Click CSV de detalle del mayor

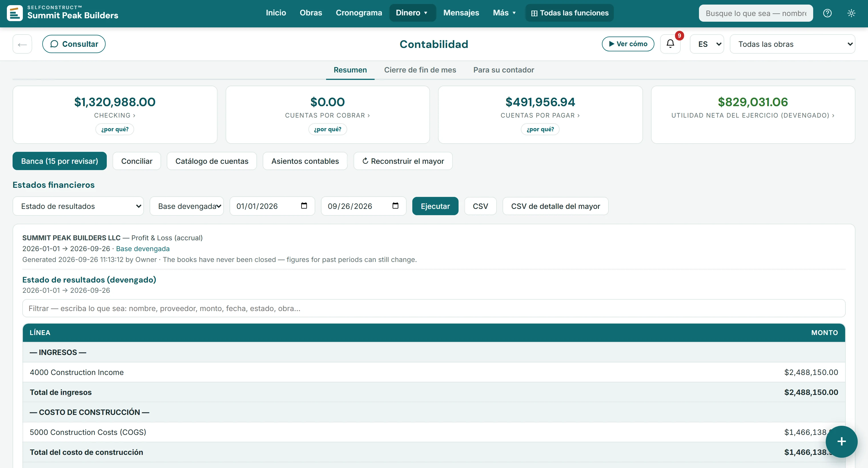point(555,206)
